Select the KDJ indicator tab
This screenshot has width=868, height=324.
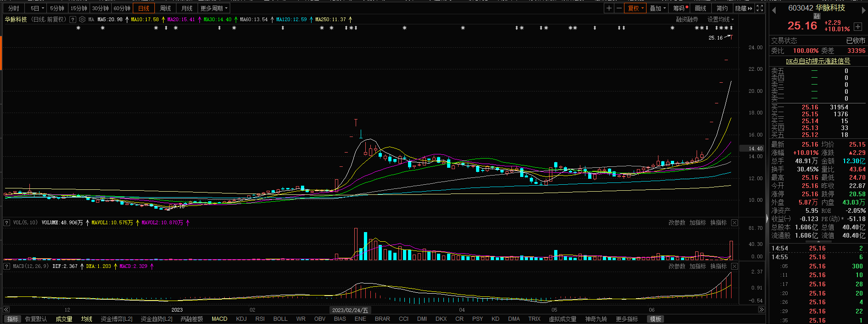[x=241, y=319]
